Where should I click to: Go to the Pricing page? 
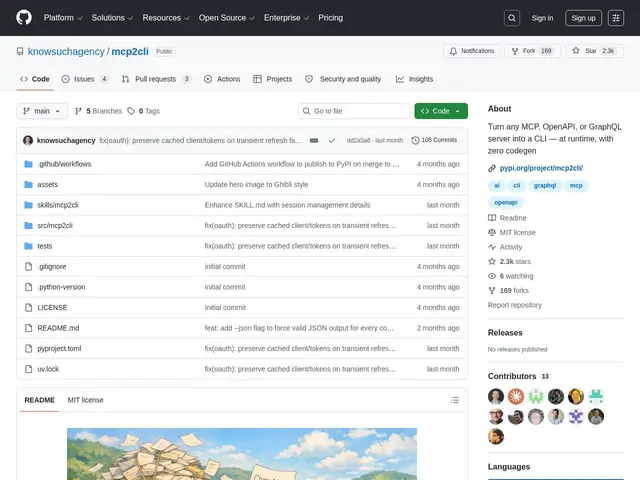click(x=331, y=18)
